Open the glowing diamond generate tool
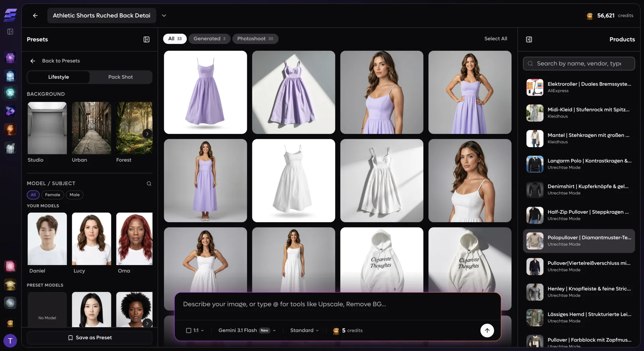The image size is (644, 351). point(10,93)
